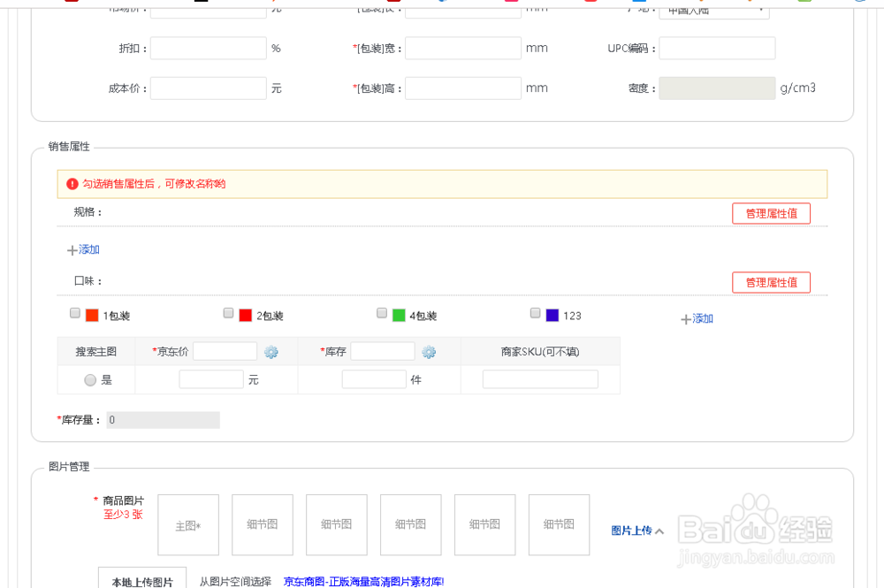Click the plus icon to 添加 a 规格 attribute

coord(73,249)
